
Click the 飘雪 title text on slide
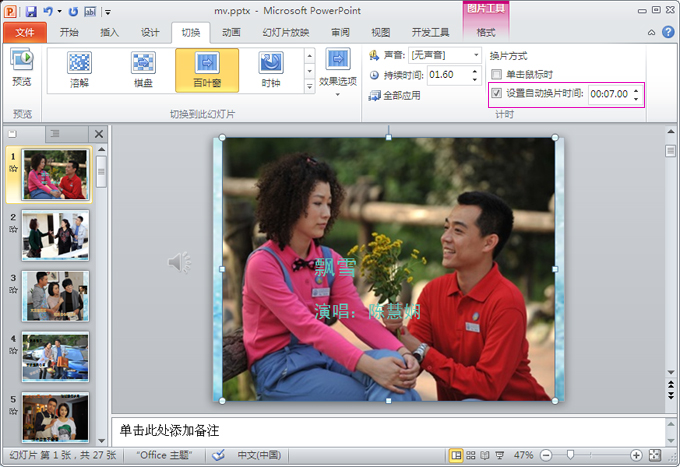pyautogui.click(x=335, y=267)
